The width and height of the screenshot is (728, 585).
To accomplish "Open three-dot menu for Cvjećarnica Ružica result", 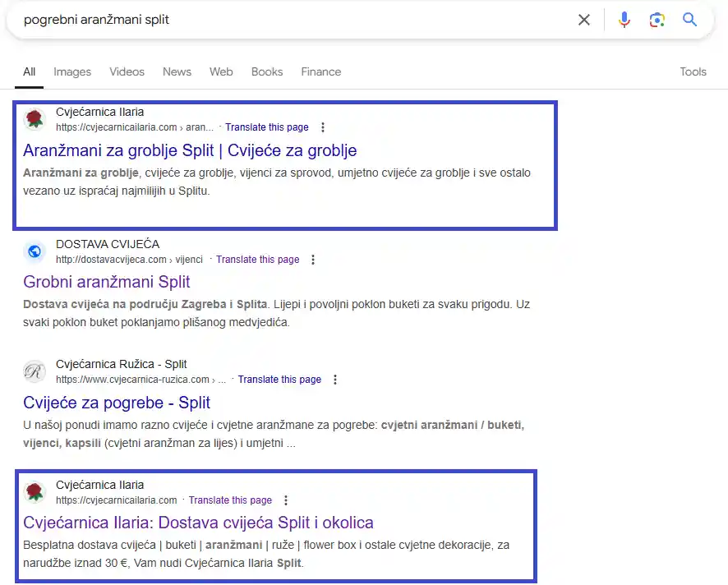I will coord(335,380).
